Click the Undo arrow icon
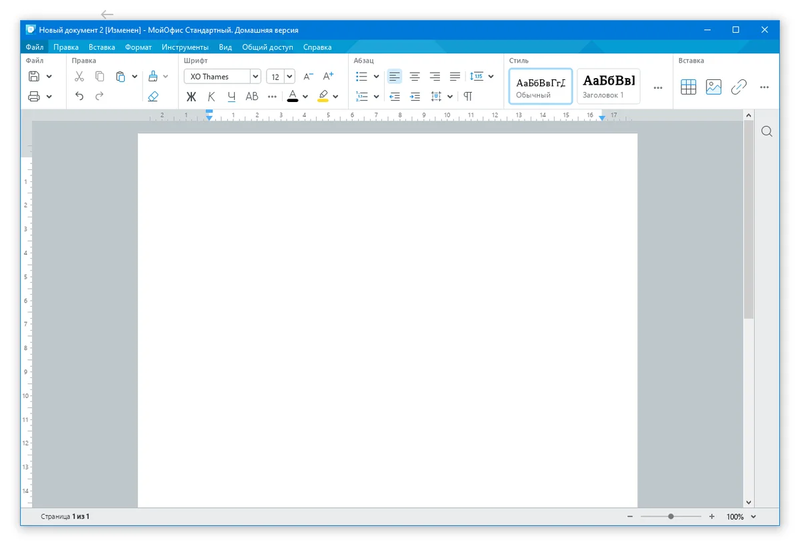 point(79,96)
